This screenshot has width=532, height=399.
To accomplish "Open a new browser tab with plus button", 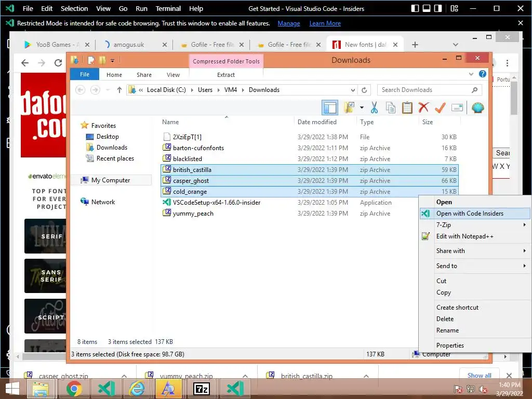I will pos(415,45).
